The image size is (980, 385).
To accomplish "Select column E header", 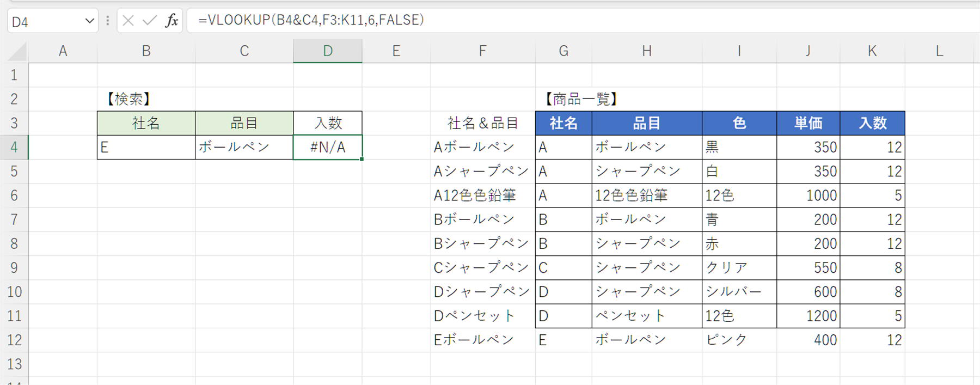I will point(396,51).
